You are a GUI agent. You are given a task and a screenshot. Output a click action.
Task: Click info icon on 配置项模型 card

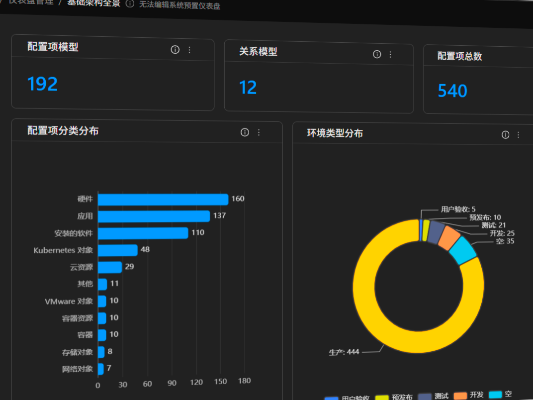175,50
